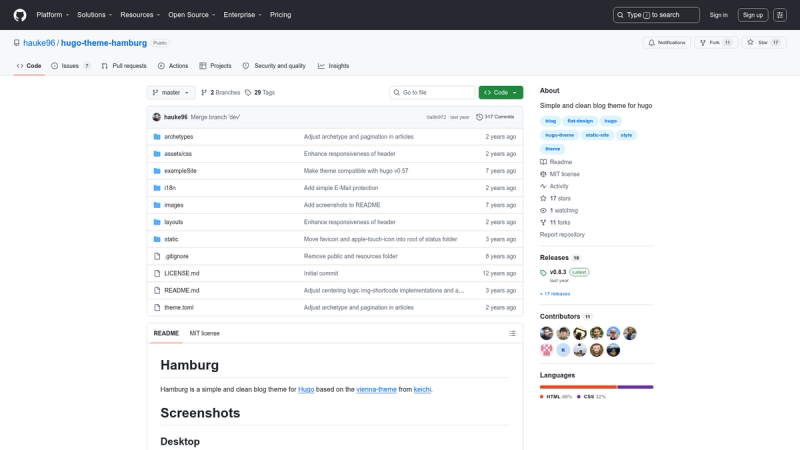Open the hugo-theme-hamburg repository link
This screenshot has width=800, height=450.
(x=104, y=43)
